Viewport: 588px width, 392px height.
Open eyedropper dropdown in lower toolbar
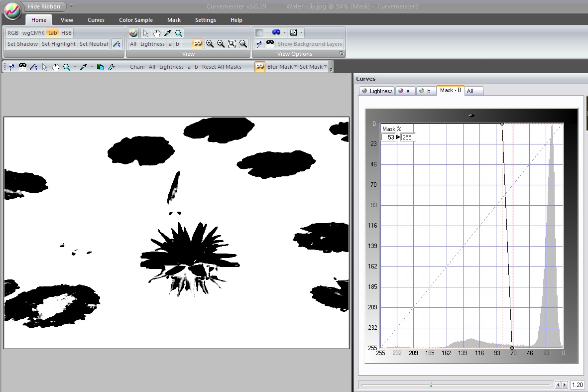(92, 67)
